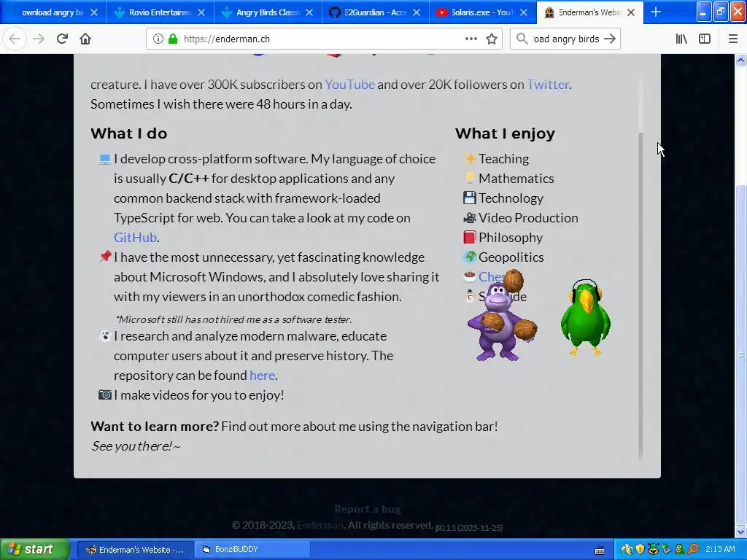Go back with the browser back arrow
Screen dimensions: 747x560
(x=15, y=39)
